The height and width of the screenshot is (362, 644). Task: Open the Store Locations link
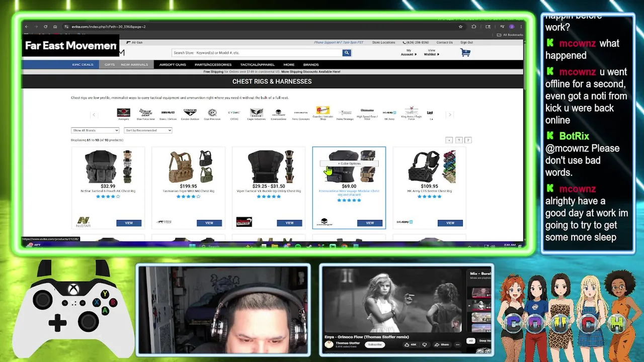click(x=383, y=42)
